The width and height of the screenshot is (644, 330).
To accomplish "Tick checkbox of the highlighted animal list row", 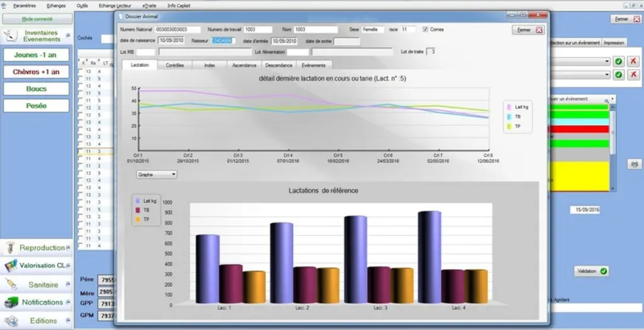I will pos(80,151).
